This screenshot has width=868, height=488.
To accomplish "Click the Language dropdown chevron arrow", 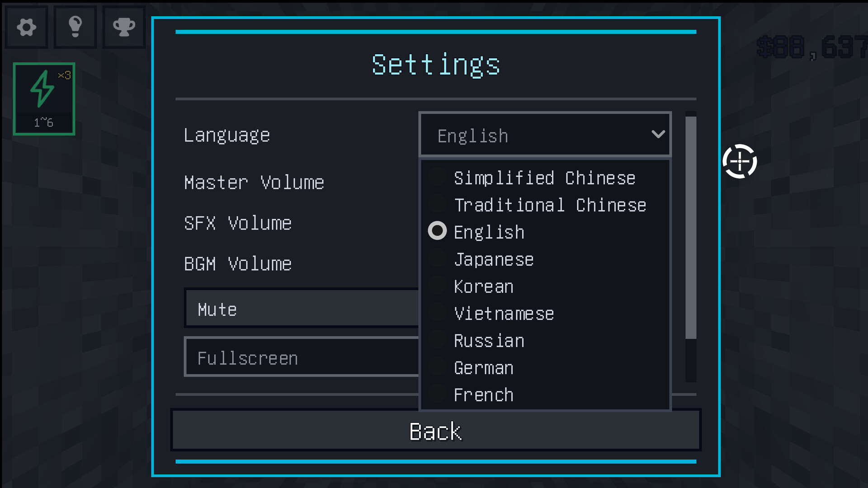I will [658, 134].
